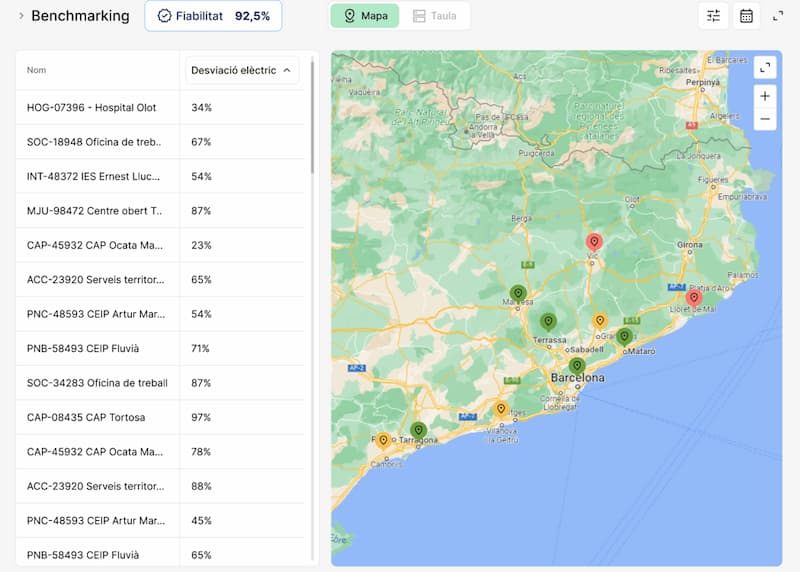The image size is (800, 572).
Task: Select the green marker at Manresa
Action: [518, 294]
